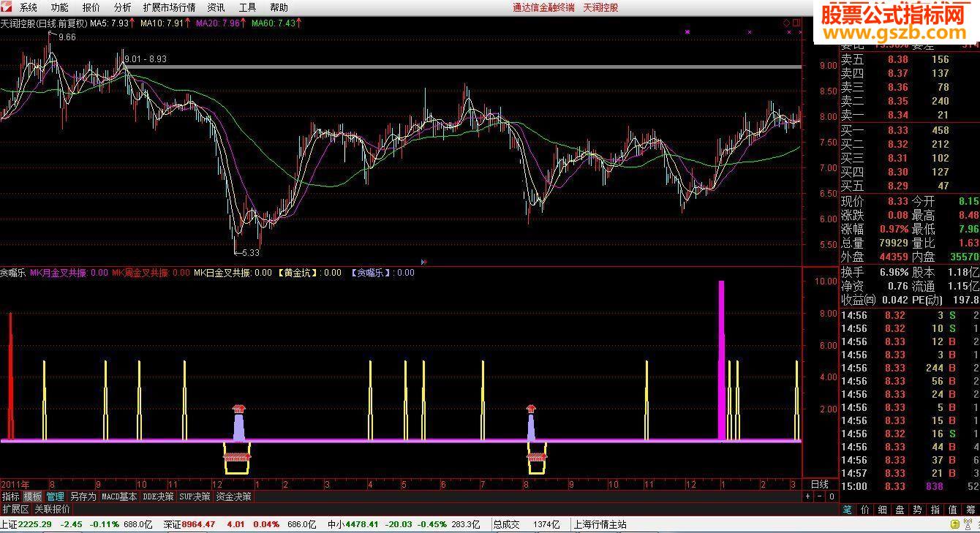The height and width of the screenshot is (533, 980).
Task: Click the tall magenta signal bar near January
Action: pyautogui.click(x=722, y=360)
